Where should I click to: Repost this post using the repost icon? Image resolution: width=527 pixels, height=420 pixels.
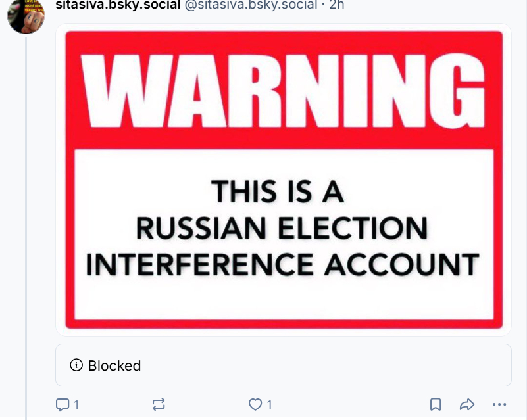[x=159, y=405]
